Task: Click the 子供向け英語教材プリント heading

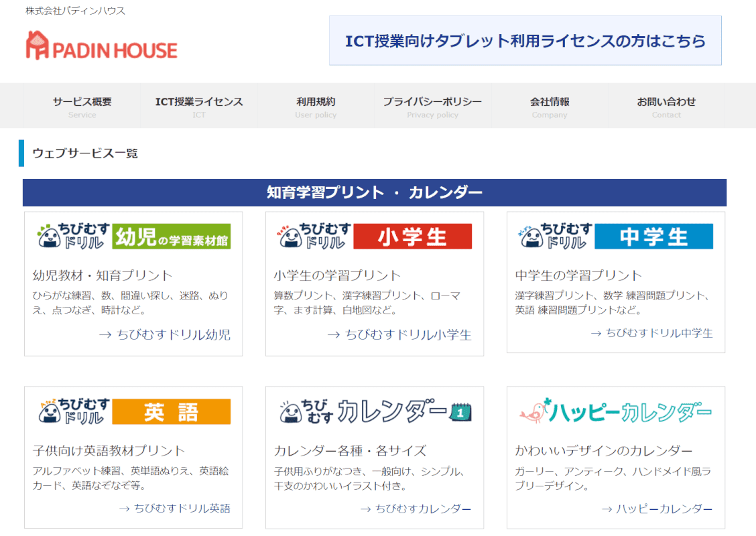Action: pos(109,451)
